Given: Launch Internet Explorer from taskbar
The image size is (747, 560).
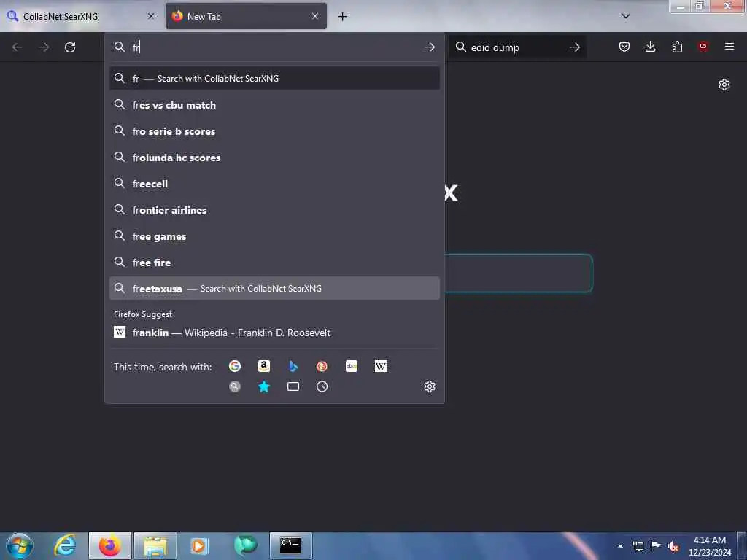Looking at the screenshot, I should (65, 545).
